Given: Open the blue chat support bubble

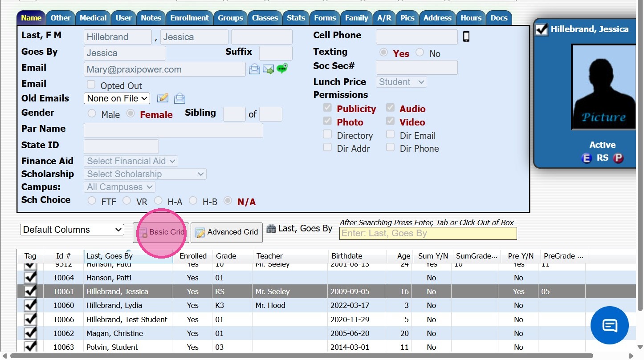Looking at the screenshot, I should tap(609, 325).
